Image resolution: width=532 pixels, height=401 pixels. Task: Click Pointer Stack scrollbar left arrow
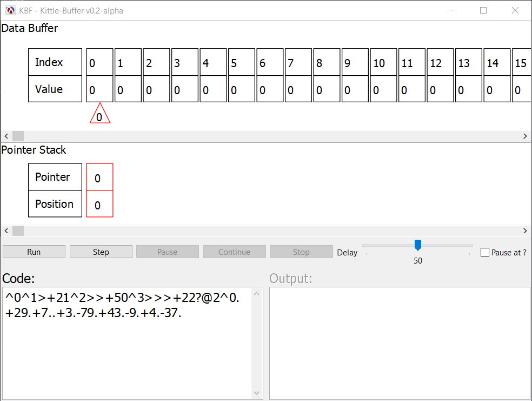(6, 231)
